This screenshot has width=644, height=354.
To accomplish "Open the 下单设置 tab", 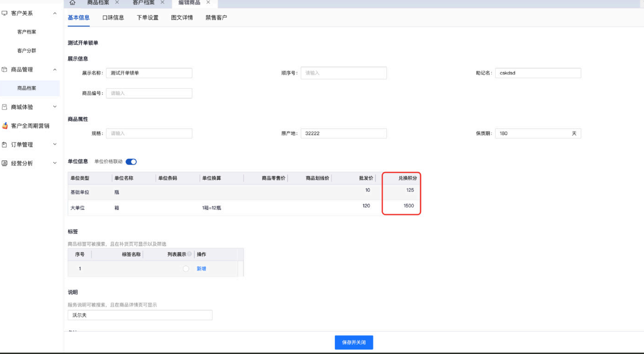I will (148, 18).
